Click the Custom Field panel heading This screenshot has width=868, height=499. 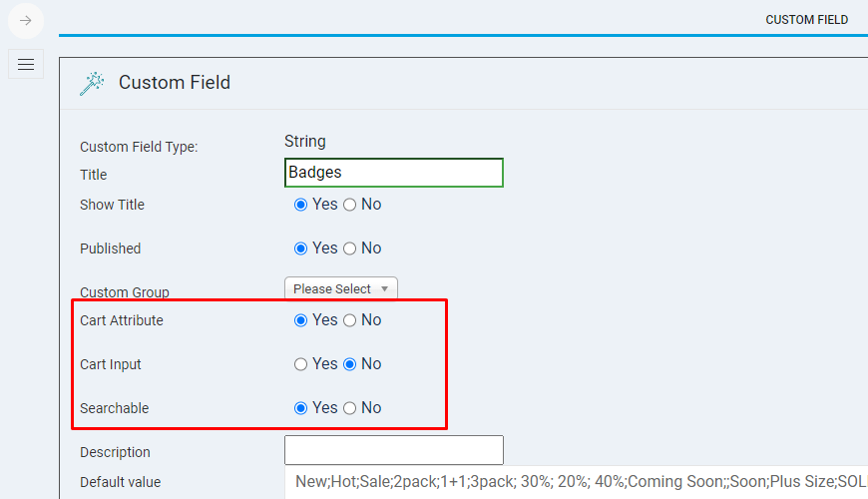point(175,83)
